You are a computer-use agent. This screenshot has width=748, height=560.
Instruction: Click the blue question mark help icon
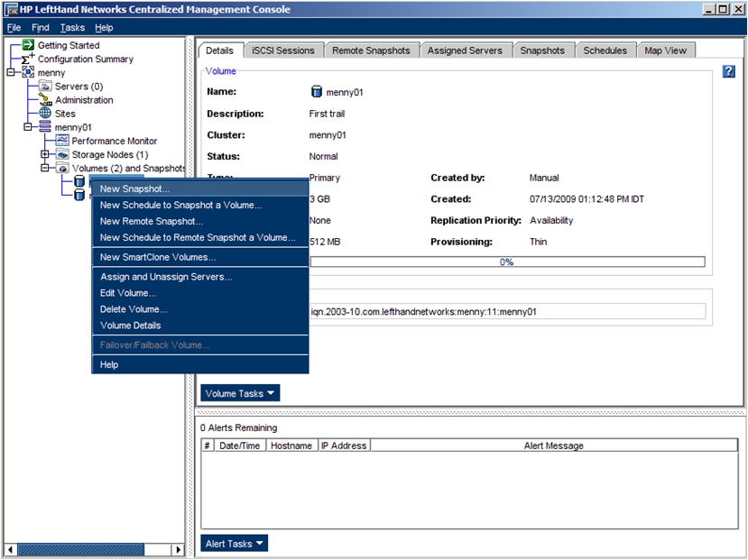(728, 71)
